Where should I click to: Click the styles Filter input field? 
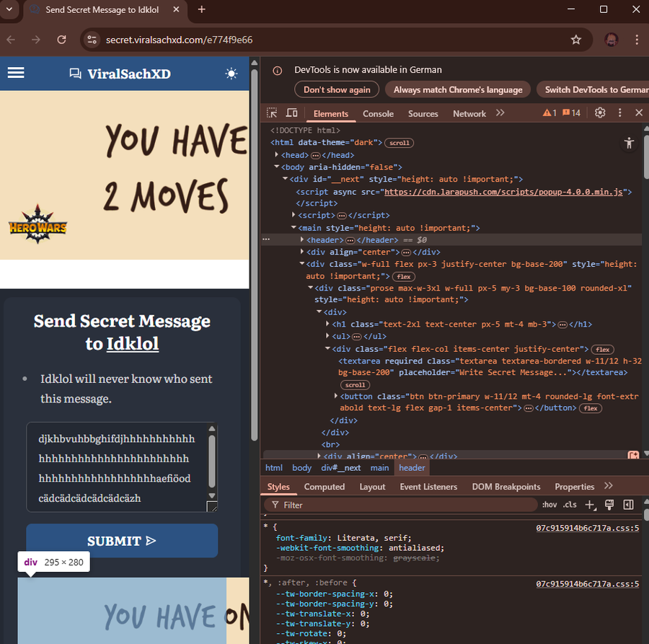[400, 505]
